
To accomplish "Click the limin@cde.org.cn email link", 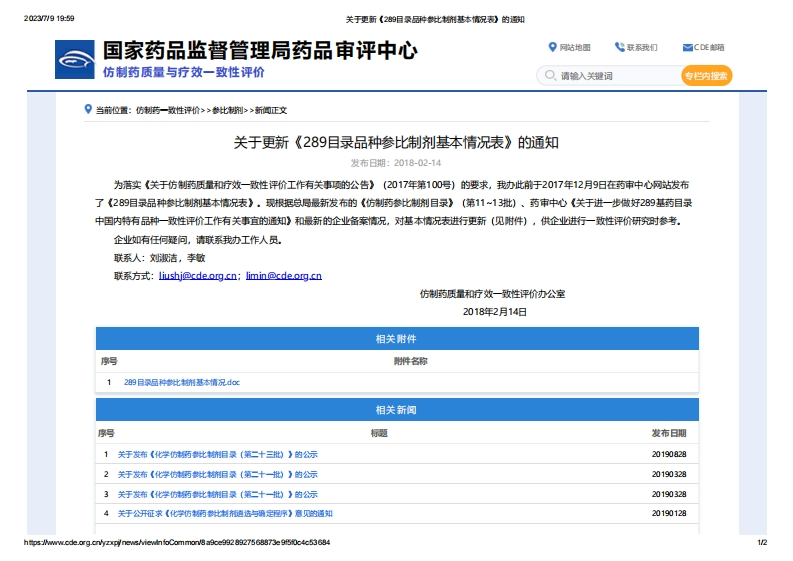I will point(283,276).
